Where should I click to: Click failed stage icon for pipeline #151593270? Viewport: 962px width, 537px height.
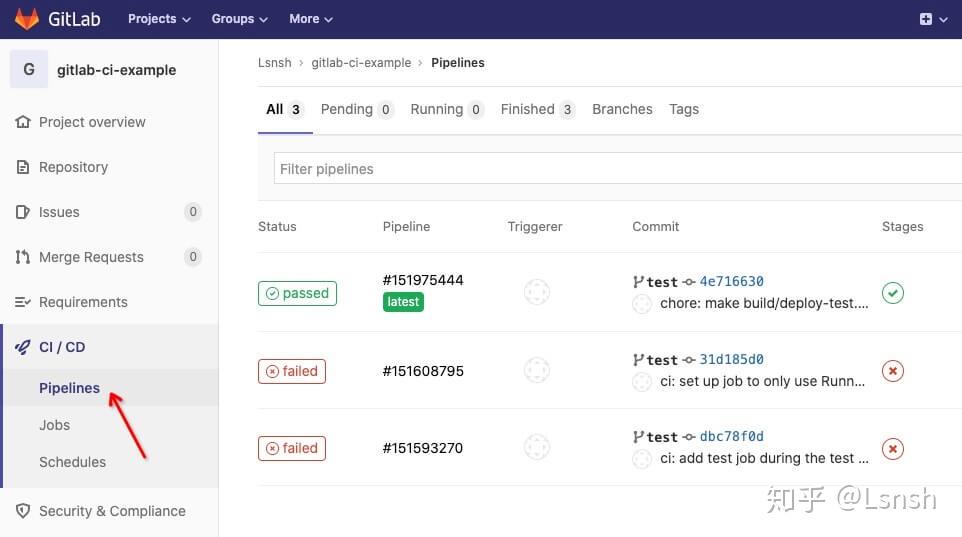[x=893, y=449]
